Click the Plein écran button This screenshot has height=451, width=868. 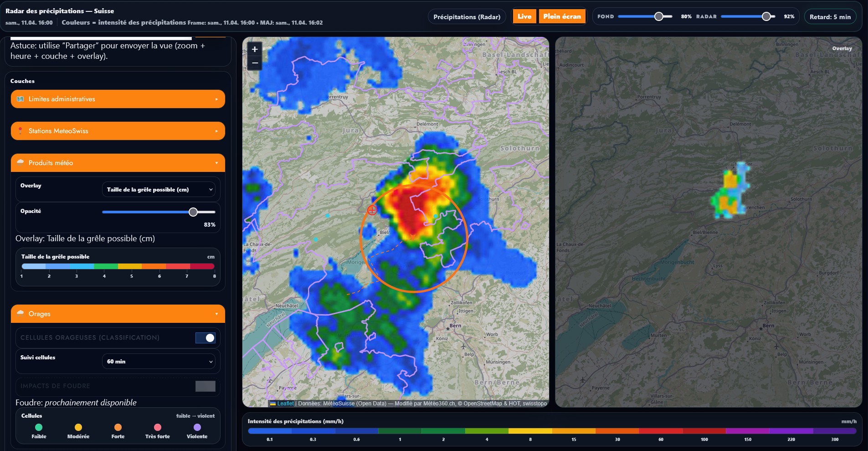click(x=562, y=16)
